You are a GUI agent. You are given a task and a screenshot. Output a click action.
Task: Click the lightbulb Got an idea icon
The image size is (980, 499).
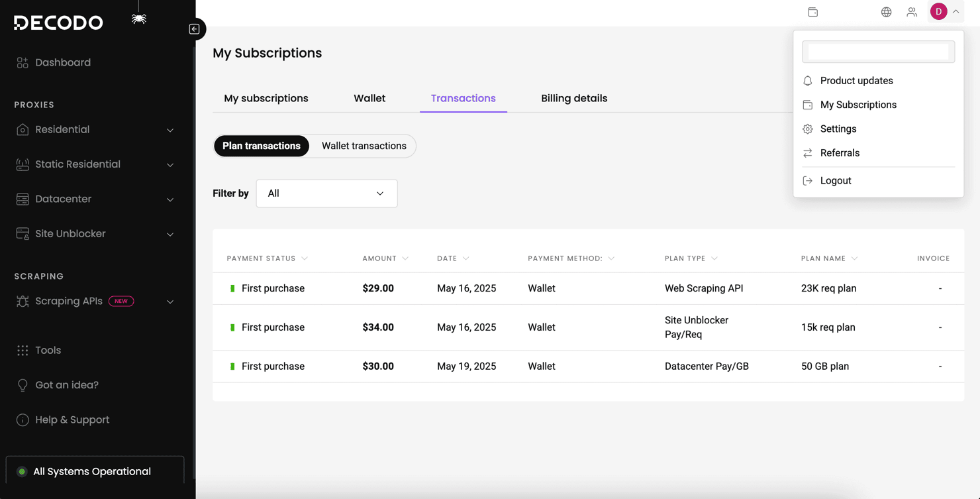click(23, 385)
